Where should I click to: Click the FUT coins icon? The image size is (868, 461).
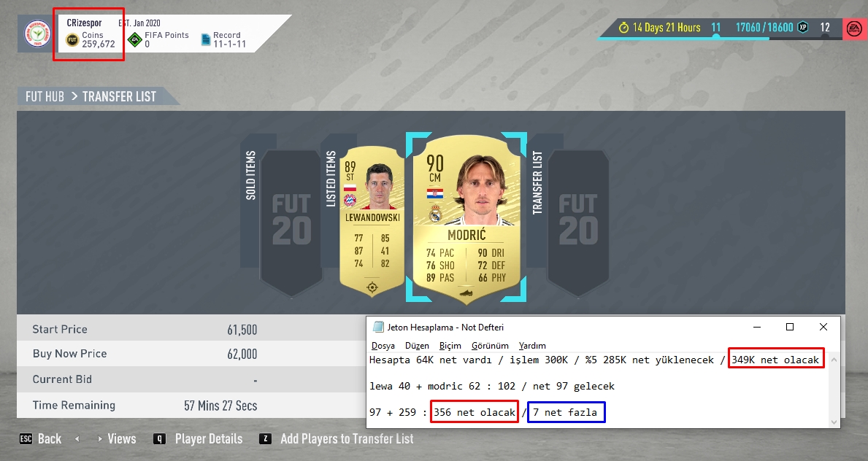click(x=72, y=40)
